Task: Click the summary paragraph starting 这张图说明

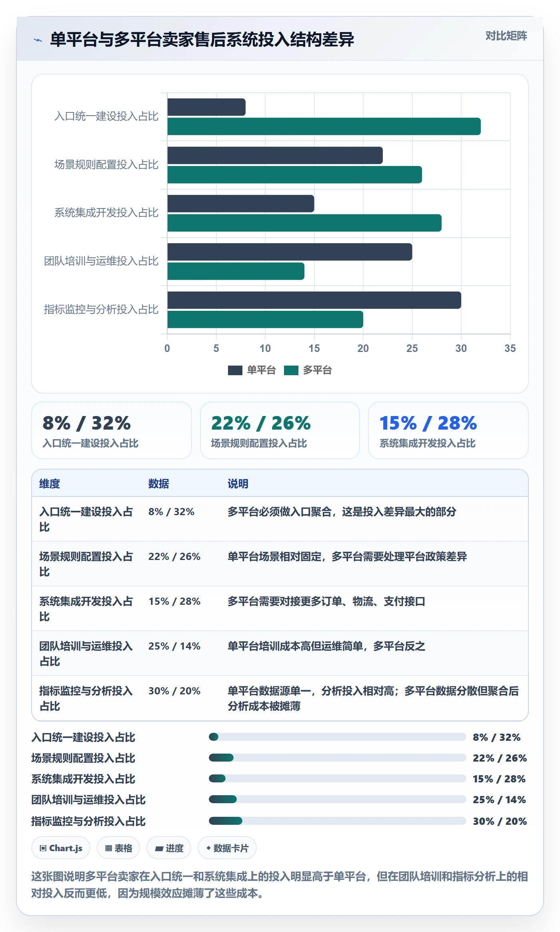Action: 280,885
